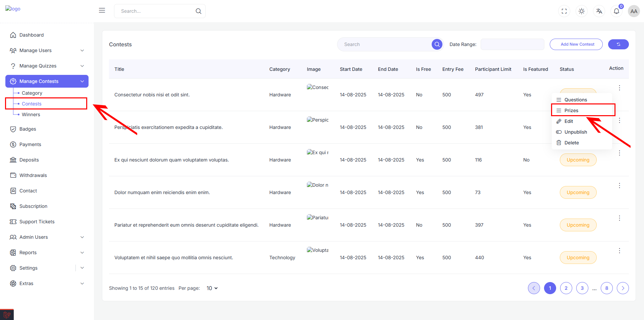Expand Manage Quizzes chevron
This screenshot has width=644, height=320.
pyautogui.click(x=82, y=66)
